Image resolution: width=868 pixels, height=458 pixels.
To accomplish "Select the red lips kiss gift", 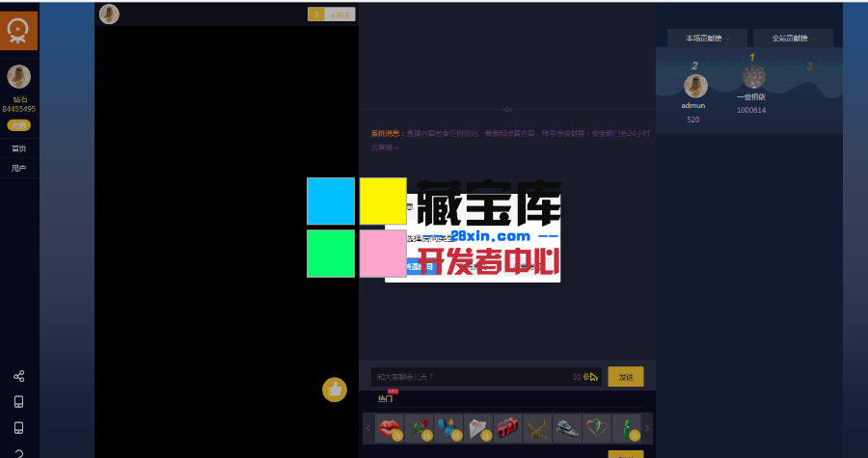I will 390,428.
